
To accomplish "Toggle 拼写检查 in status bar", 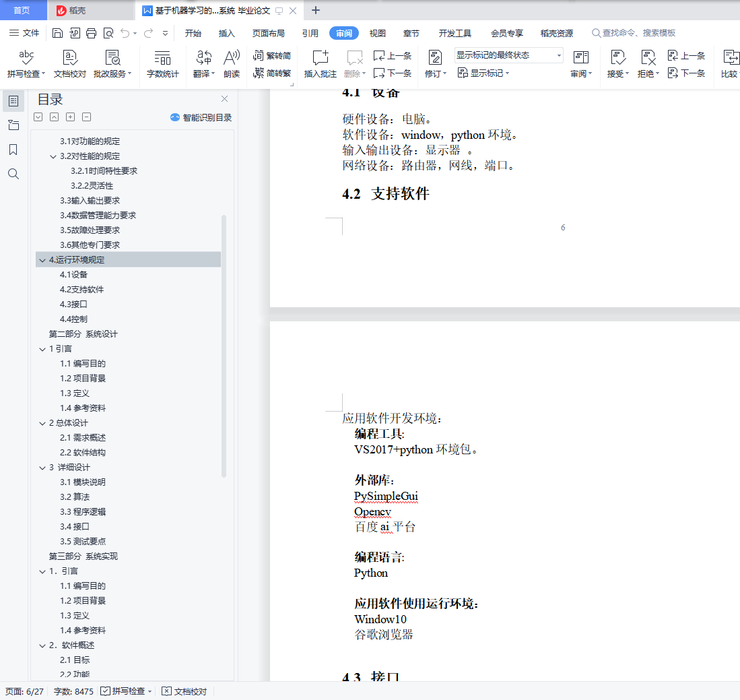I will point(126,691).
